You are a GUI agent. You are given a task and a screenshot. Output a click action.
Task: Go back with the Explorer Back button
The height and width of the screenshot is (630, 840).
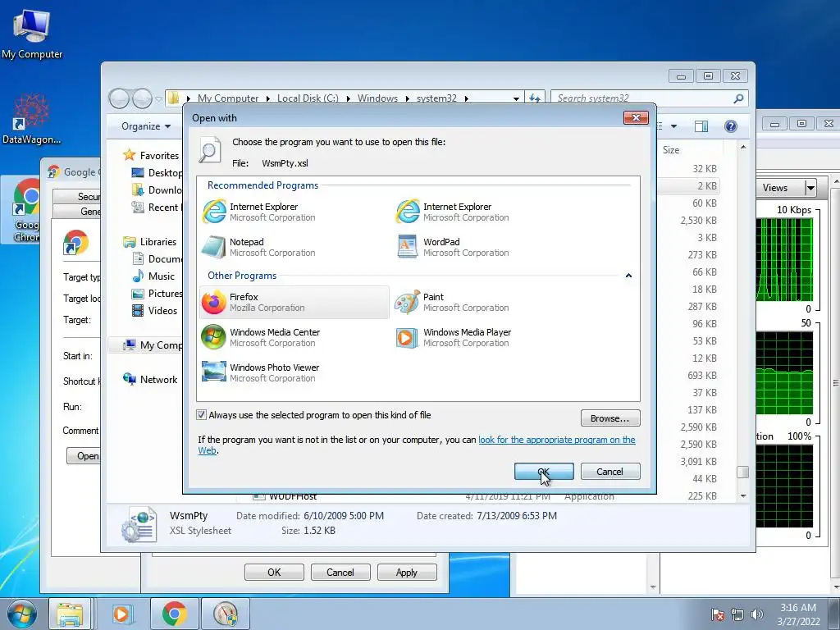pos(119,98)
